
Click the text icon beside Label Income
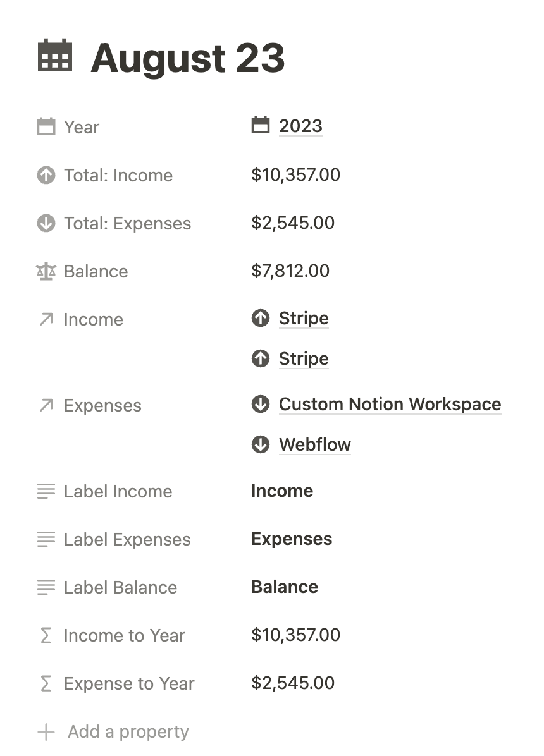point(46,491)
